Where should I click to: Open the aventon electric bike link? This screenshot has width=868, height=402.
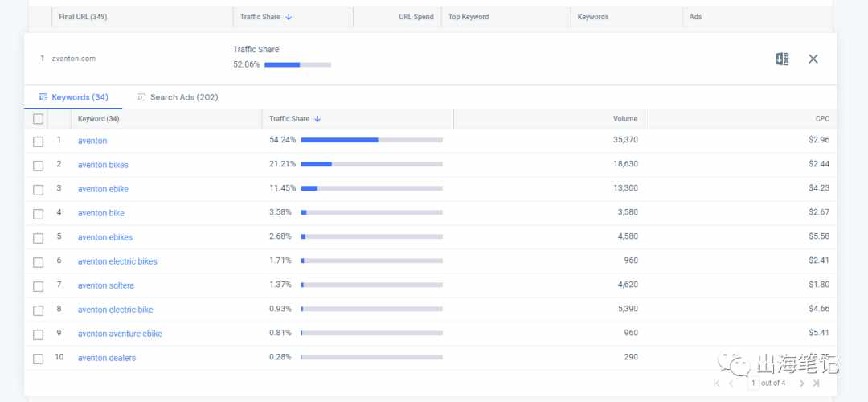coord(115,310)
